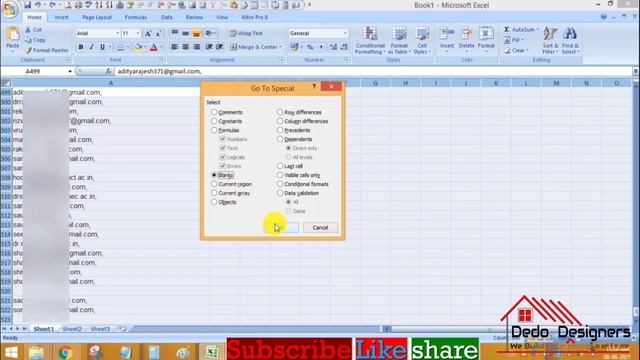640x360 pixels.
Task: Click the Format cells icon
Action: [x=486, y=33]
